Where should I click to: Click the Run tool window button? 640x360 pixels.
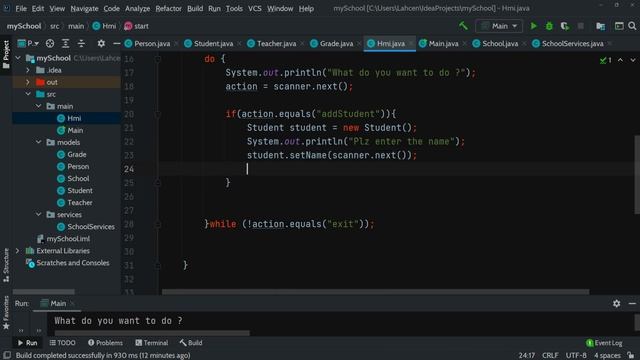click(x=27, y=343)
